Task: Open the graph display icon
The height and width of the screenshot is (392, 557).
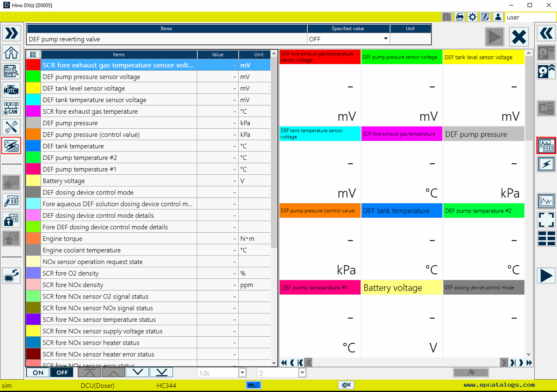Action: [546, 201]
